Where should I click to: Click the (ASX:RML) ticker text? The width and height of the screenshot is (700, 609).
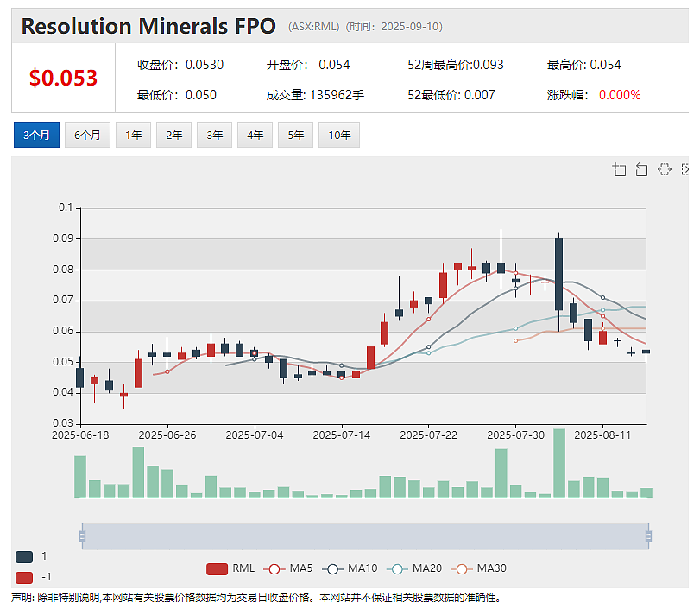pos(314,27)
